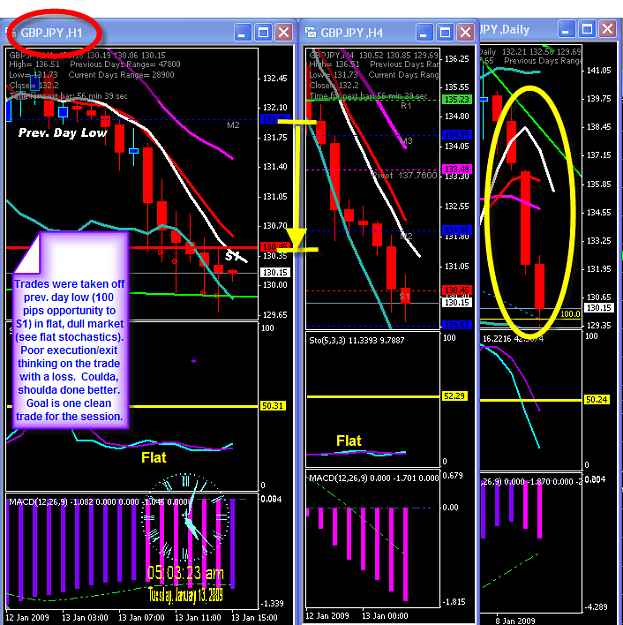
Task: Activate the GBPJPY,H4 window title
Action: pos(352,33)
